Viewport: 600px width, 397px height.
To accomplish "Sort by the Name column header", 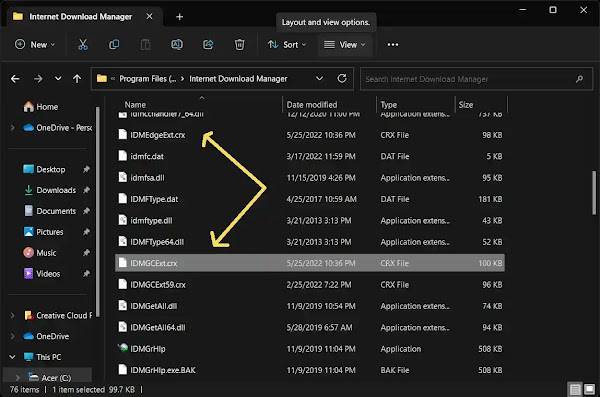I will point(135,105).
